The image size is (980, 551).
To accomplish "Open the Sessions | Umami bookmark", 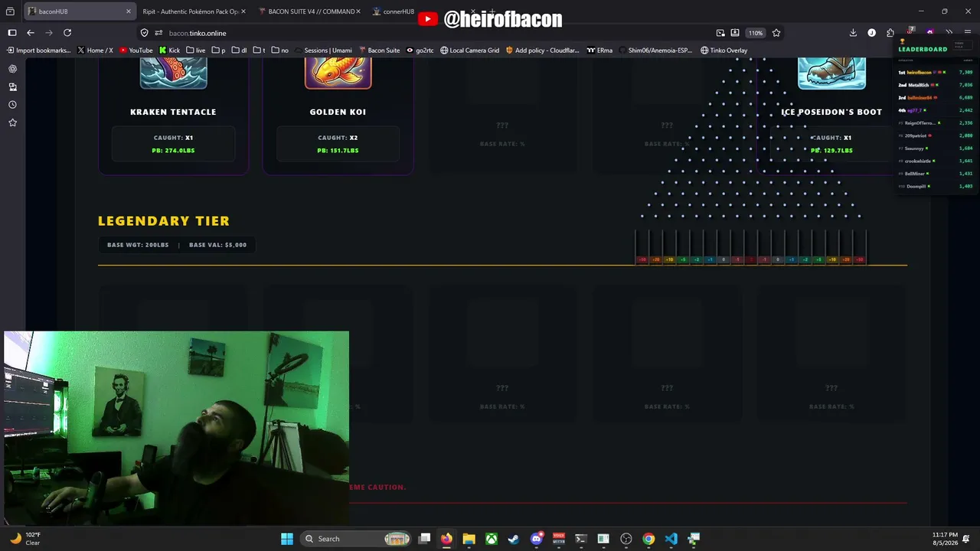I will (x=323, y=51).
